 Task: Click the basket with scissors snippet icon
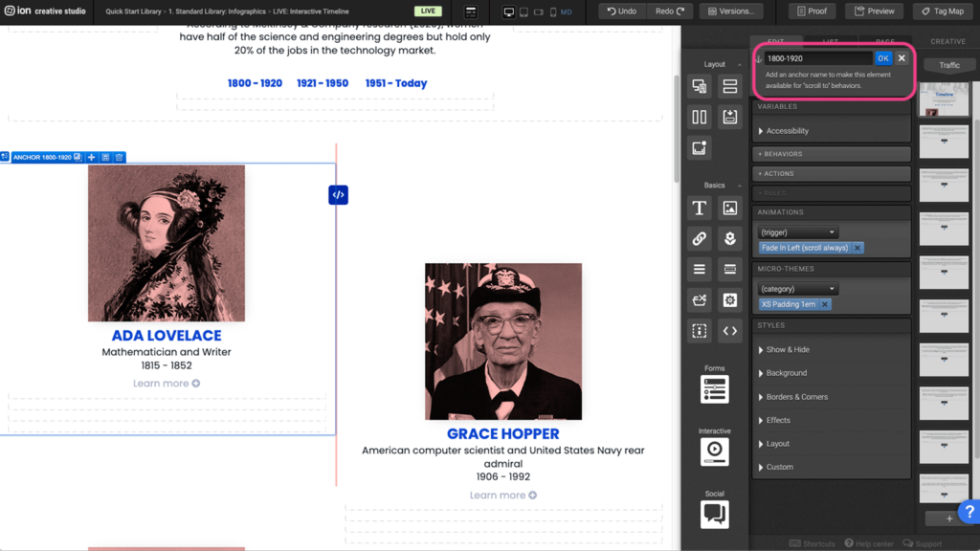pyautogui.click(x=700, y=299)
